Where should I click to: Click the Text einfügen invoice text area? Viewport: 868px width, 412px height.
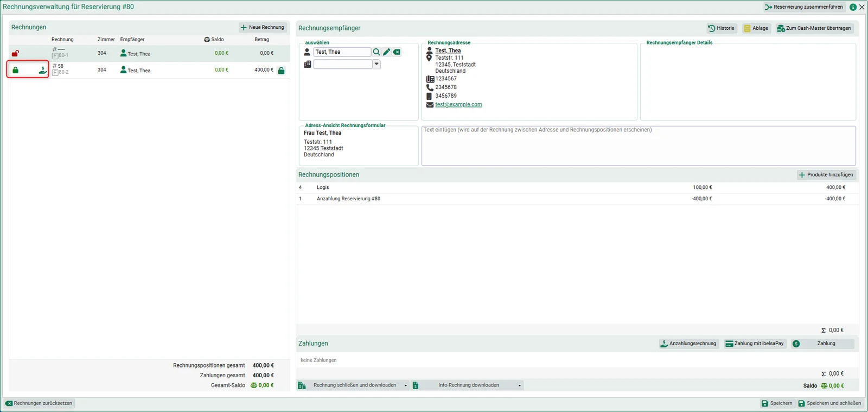[x=639, y=146]
